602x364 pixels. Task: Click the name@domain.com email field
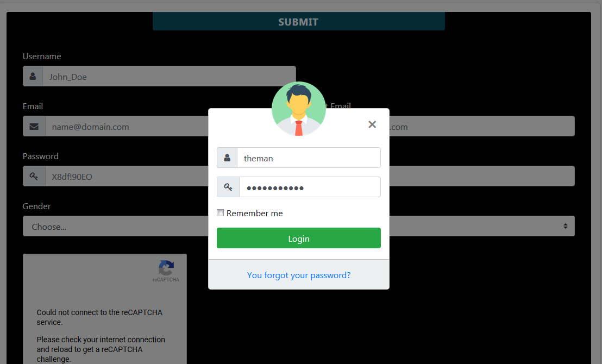click(x=127, y=127)
